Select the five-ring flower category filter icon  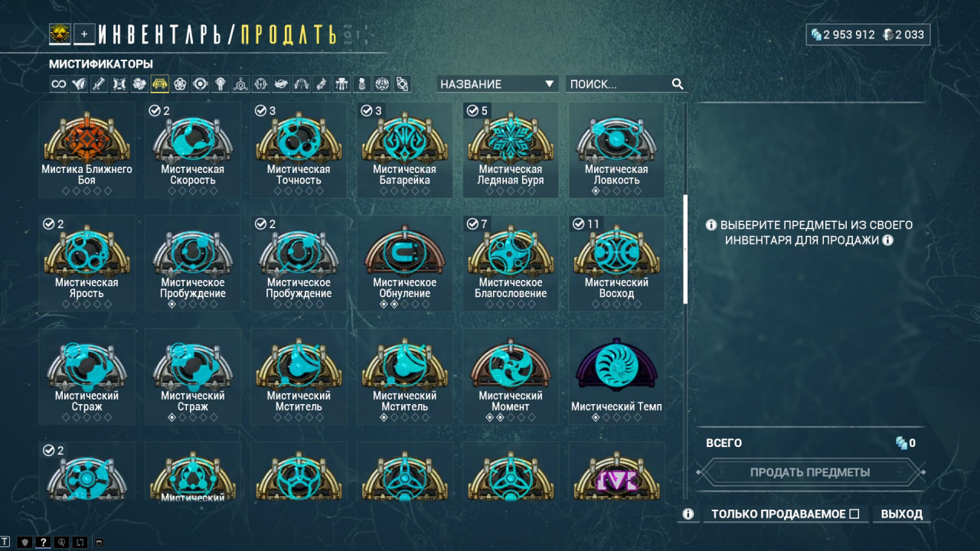point(180,84)
